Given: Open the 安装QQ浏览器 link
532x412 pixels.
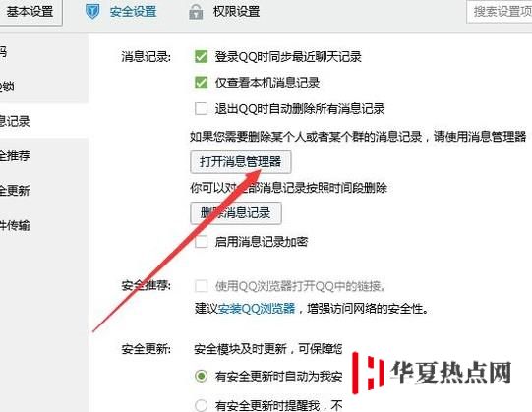Looking at the screenshot, I should [257, 309].
